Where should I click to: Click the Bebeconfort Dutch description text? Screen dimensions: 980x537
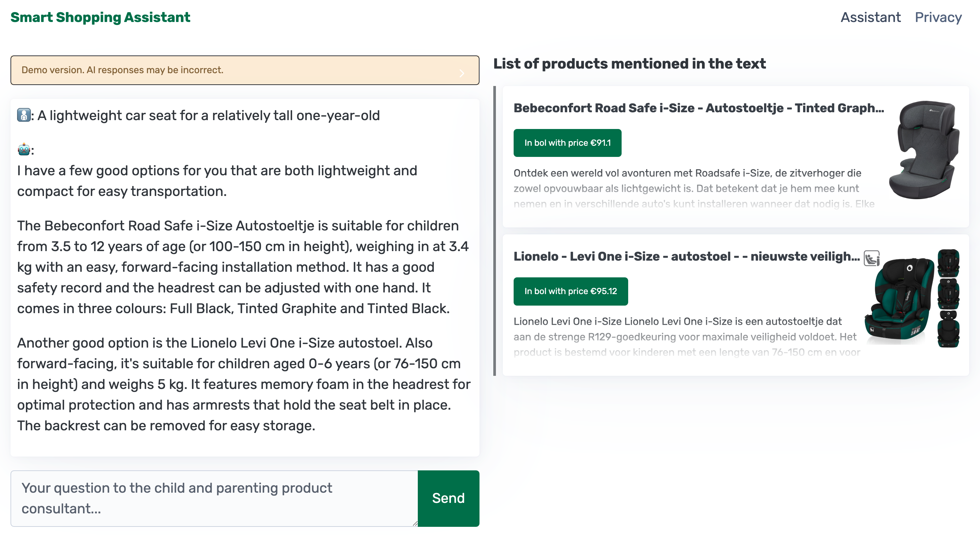(x=694, y=188)
